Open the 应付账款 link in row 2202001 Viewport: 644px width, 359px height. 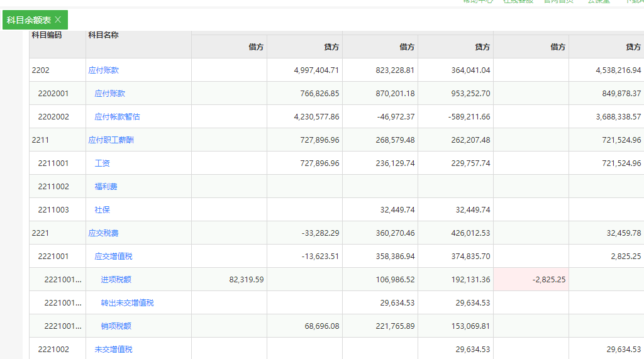(x=109, y=94)
